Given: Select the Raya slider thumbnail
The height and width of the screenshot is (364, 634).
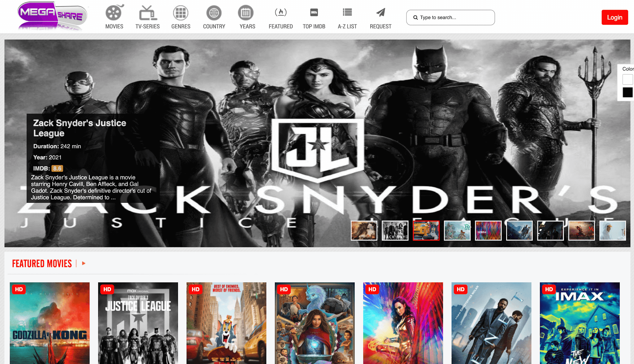Looking at the screenshot, I should click(457, 231).
